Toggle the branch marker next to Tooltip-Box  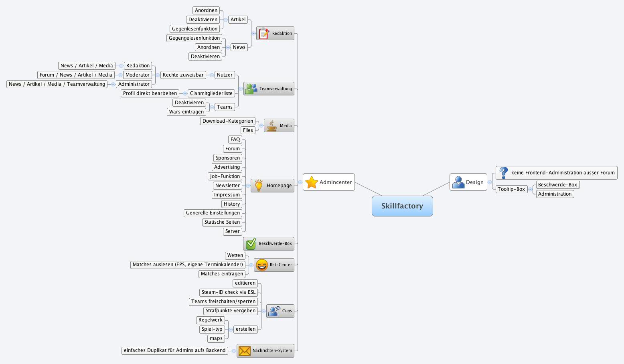click(530, 189)
